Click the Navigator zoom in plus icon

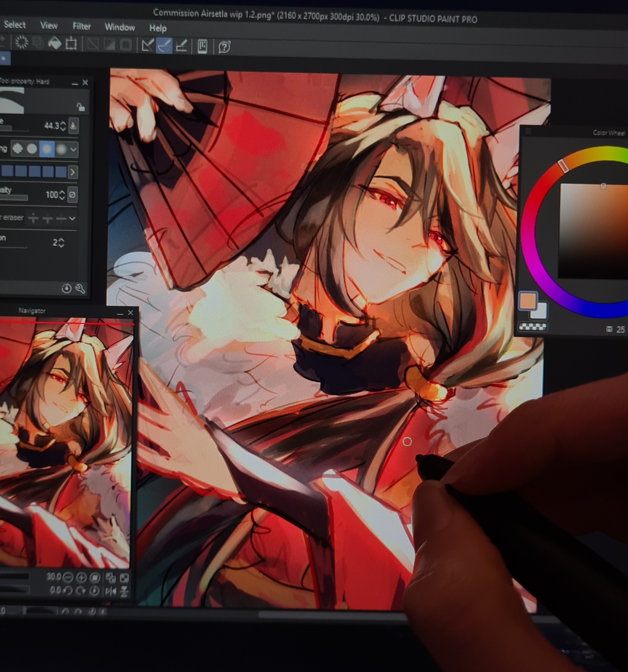pyautogui.click(x=81, y=577)
